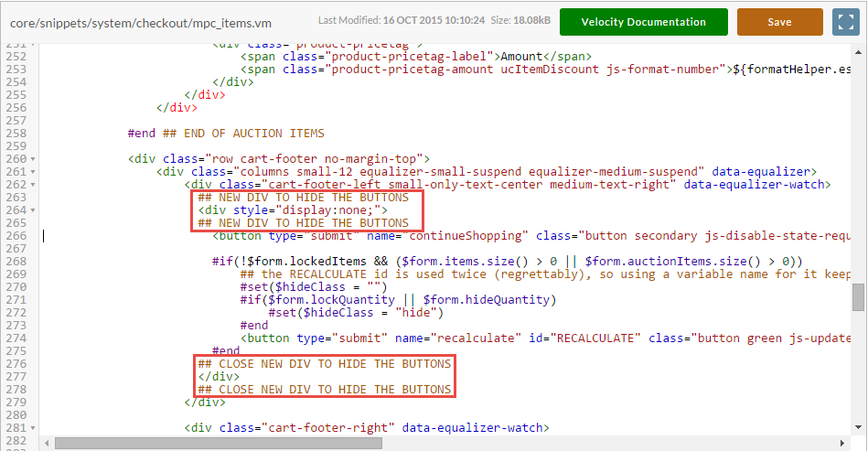The width and height of the screenshot is (868, 451).
Task: Click the vertical scrollbar thumb
Action: pyautogui.click(x=858, y=297)
